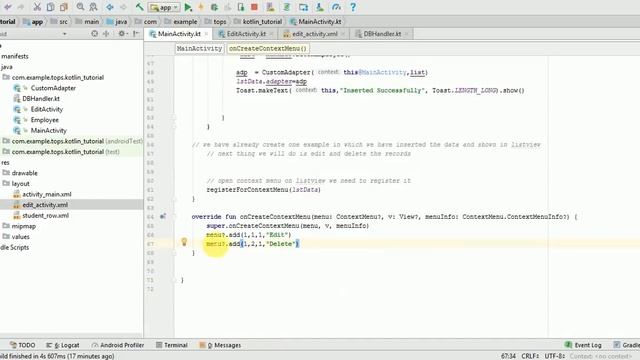
Task: Click the java breadcrumb
Action: pos(117,22)
